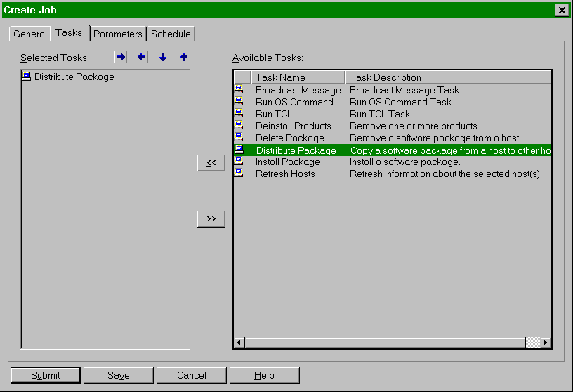Viewport: 573px width, 392px height.
Task: Close the Create Job window
Action: pyautogui.click(x=562, y=10)
